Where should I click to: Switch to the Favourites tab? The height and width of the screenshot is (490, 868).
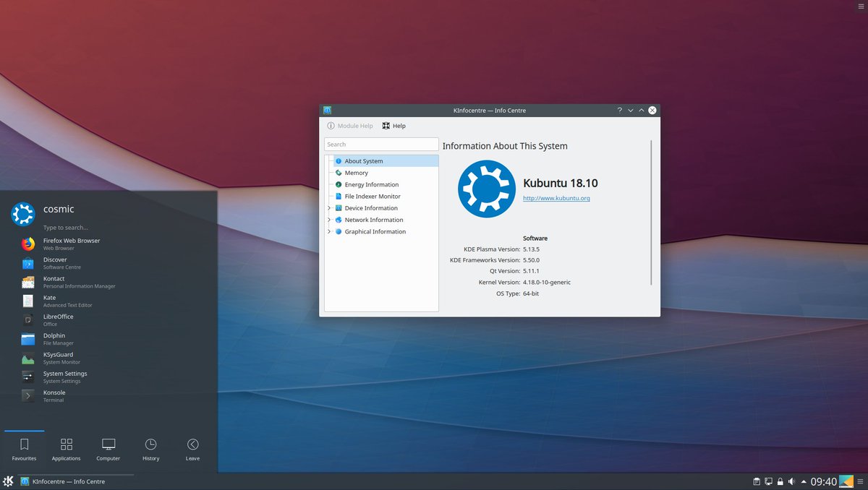(x=24, y=450)
